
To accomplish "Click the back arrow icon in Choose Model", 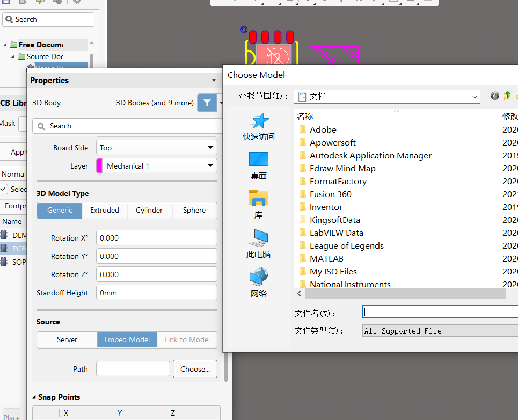I will [494, 96].
